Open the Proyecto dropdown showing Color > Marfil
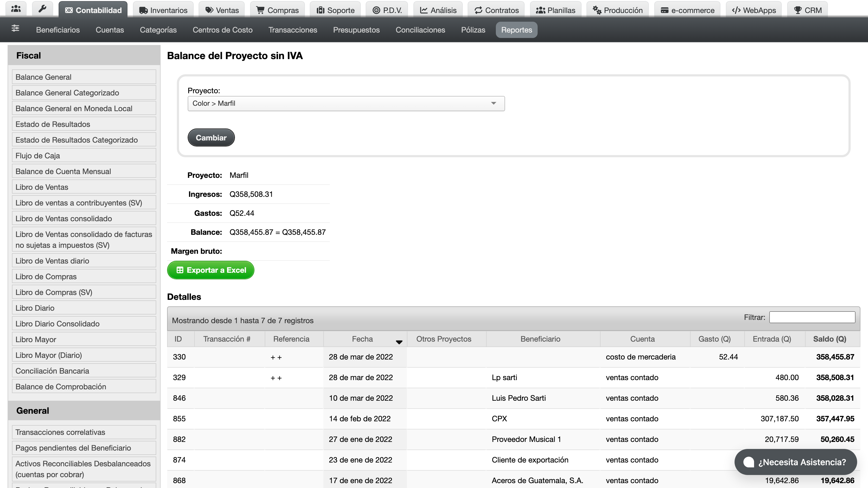 (x=346, y=103)
